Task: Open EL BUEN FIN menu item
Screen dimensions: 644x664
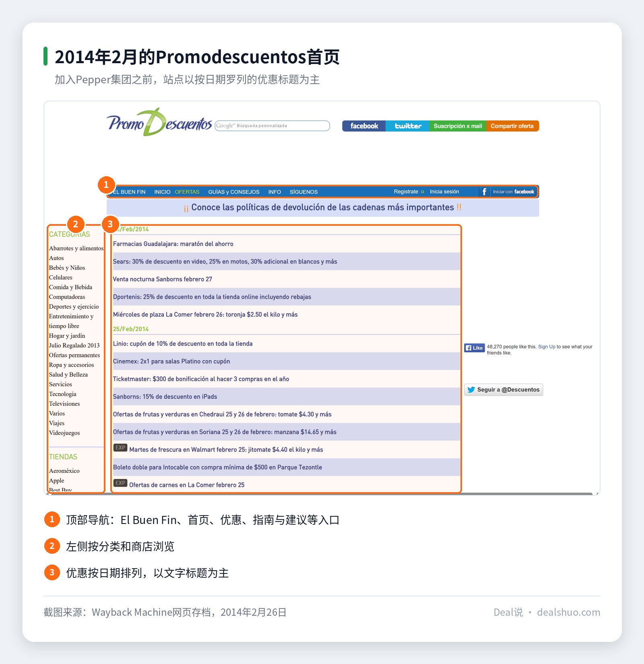Action: pyautogui.click(x=129, y=192)
